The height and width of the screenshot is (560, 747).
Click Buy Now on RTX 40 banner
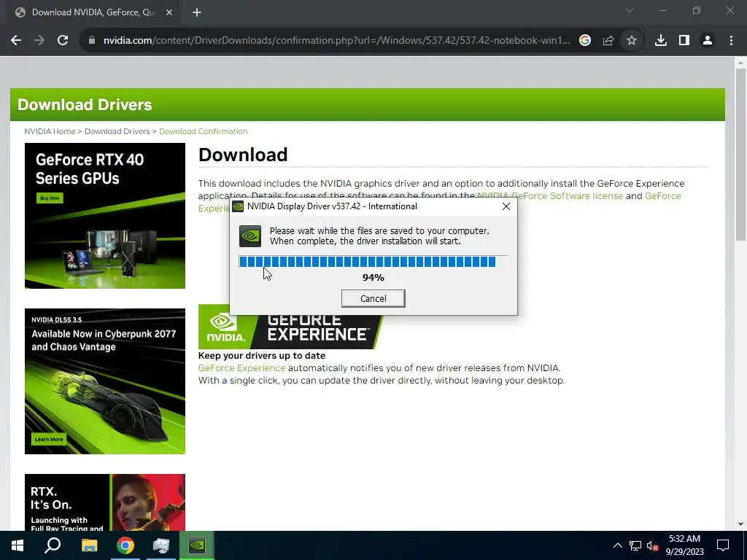[x=50, y=198]
